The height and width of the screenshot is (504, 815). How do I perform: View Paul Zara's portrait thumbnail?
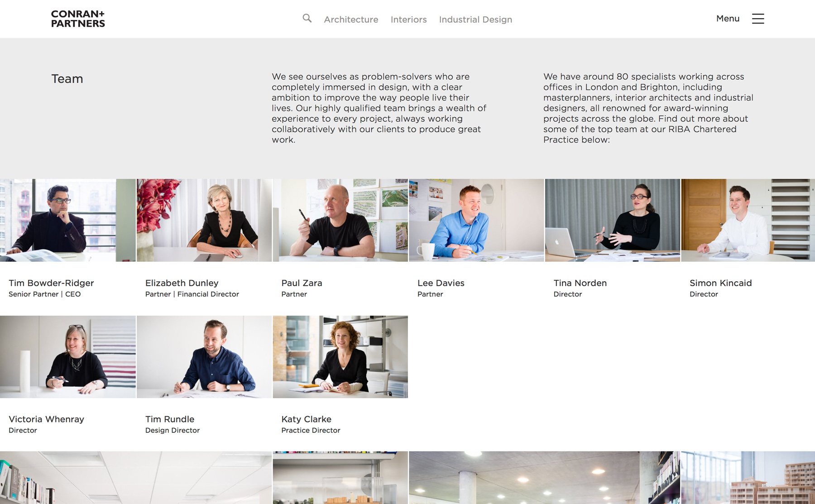pyautogui.click(x=340, y=220)
